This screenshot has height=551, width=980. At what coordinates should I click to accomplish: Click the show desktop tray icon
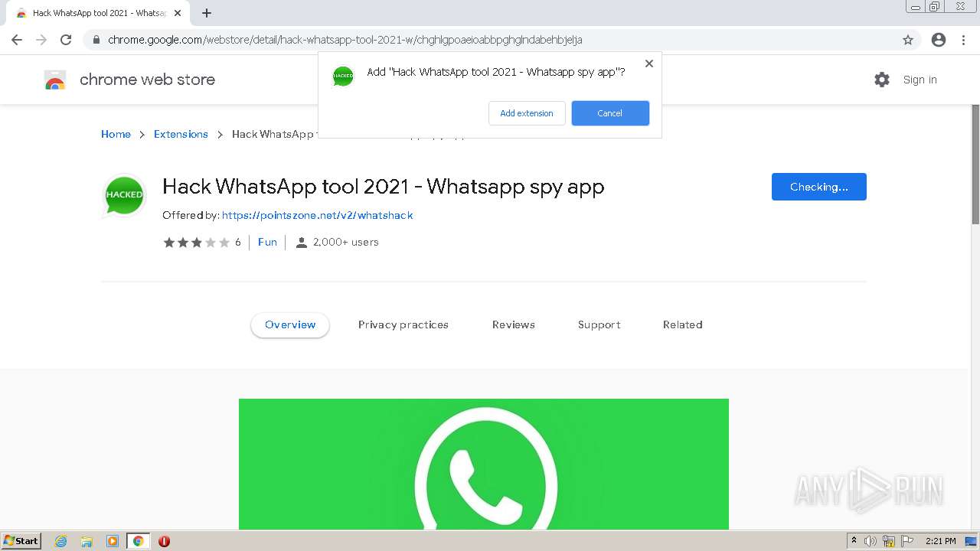[972, 541]
